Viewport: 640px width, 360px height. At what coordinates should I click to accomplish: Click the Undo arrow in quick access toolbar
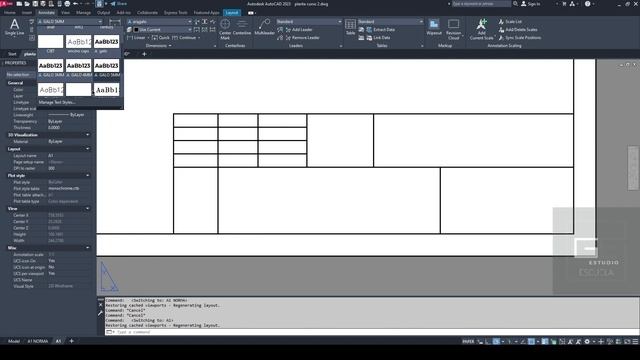click(x=76, y=4)
